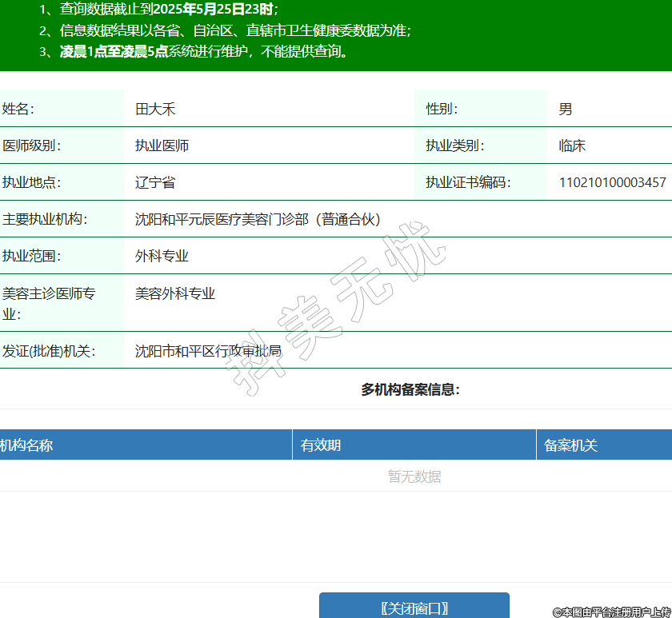Viewport: 672px width, 618px height.
Task: Select the 暂无数据 empty table row
Action: (x=414, y=476)
